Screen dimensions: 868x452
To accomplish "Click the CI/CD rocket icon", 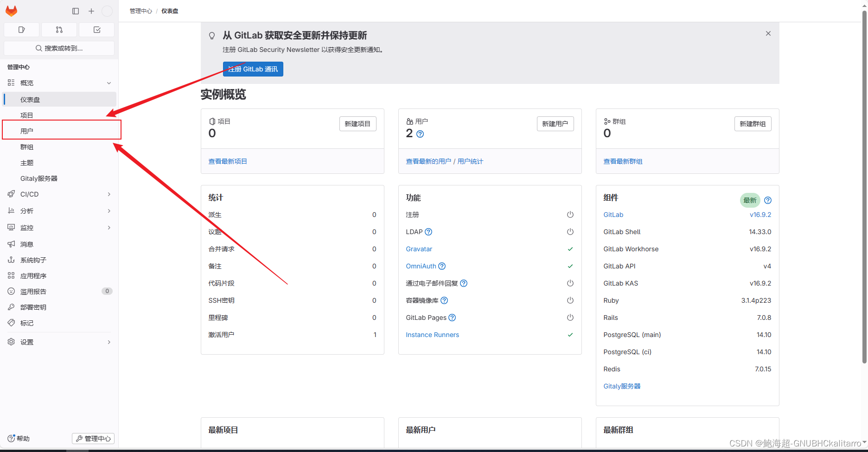I will 11,194.
